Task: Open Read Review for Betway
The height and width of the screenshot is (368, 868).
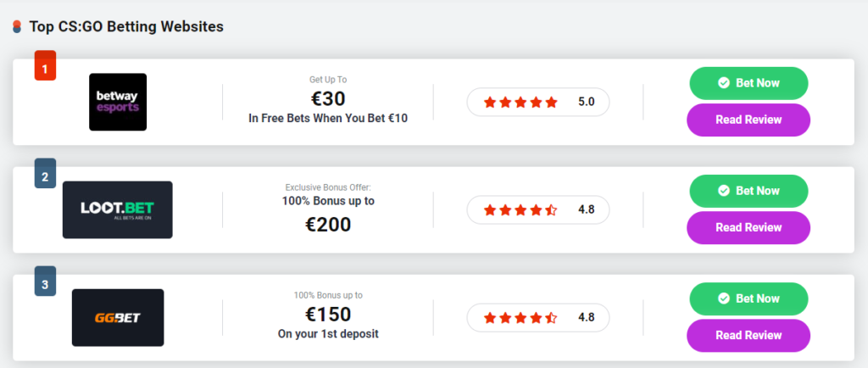Action: pos(748,120)
